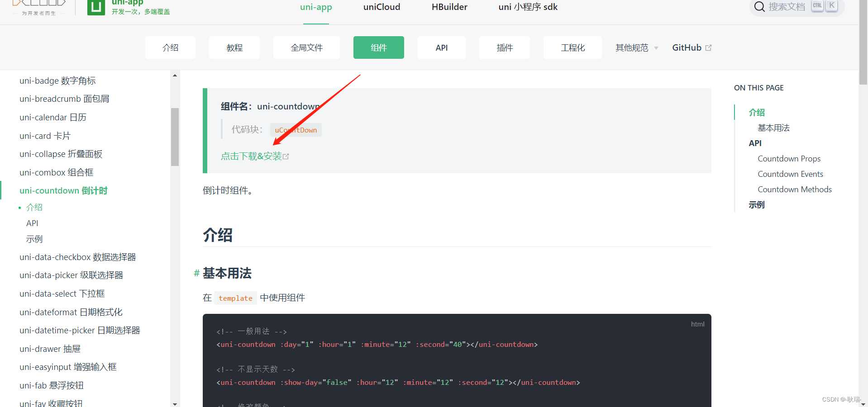This screenshot has width=868, height=407.
Task: Click the inline template code tag
Action: click(235, 298)
